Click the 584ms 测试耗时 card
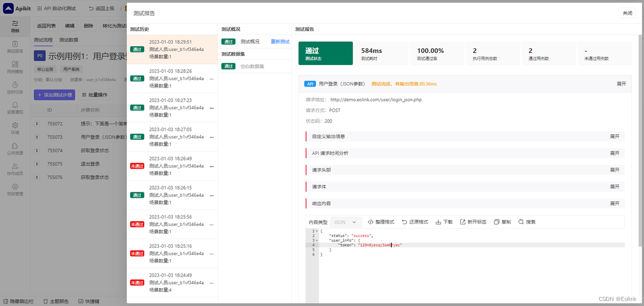Screen dimensions: 644x306 click(x=381, y=53)
